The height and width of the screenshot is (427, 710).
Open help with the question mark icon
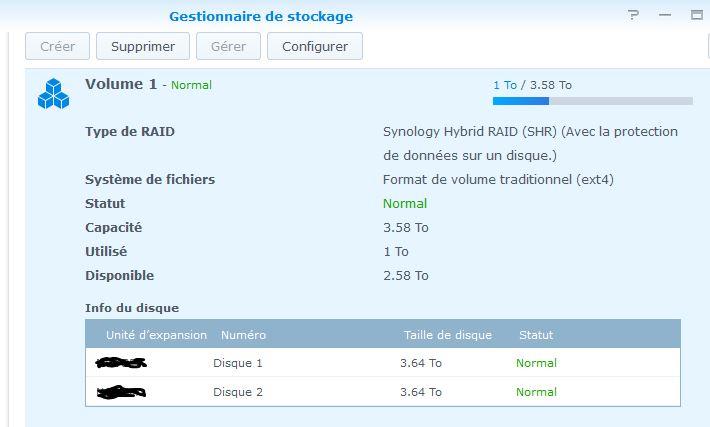pos(634,15)
